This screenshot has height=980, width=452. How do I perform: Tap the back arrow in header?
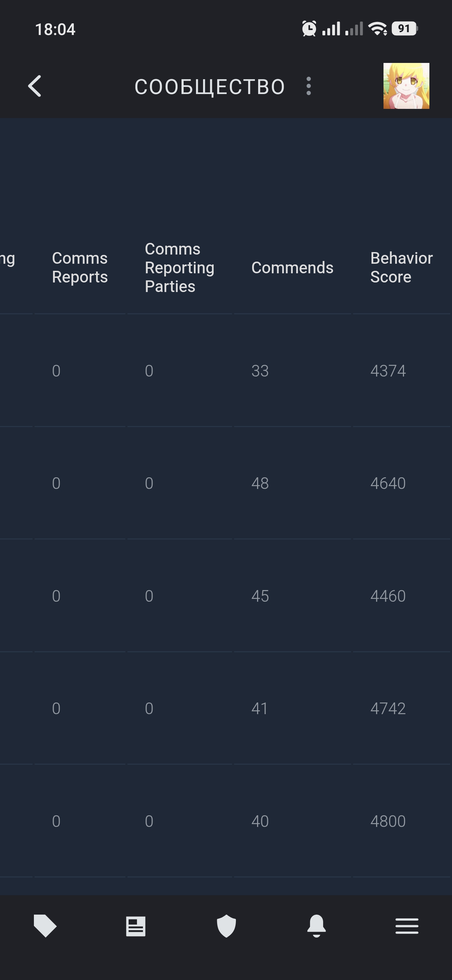[x=35, y=86]
